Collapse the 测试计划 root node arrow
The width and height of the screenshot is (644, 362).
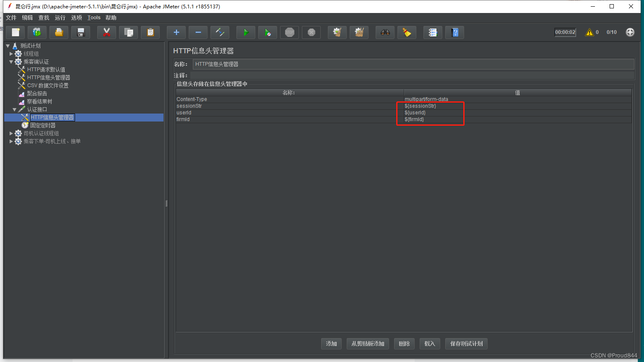point(8,46)
